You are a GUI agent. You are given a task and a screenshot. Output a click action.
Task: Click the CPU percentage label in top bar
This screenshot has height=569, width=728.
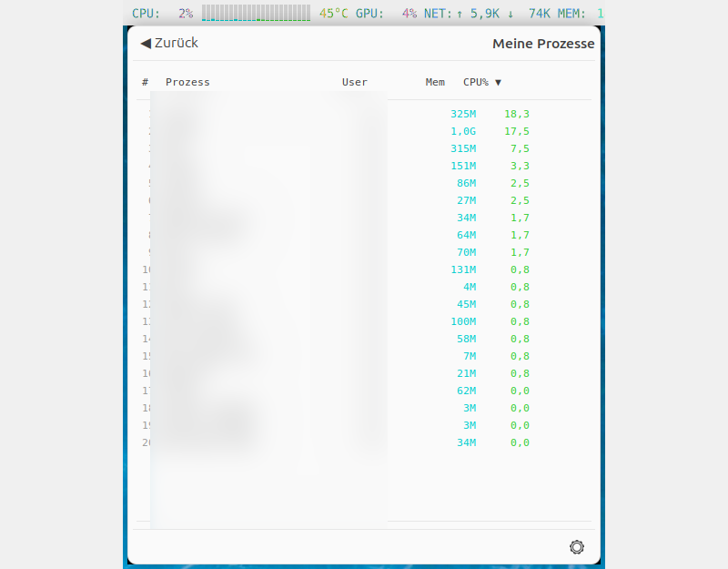tap(162, 14)
